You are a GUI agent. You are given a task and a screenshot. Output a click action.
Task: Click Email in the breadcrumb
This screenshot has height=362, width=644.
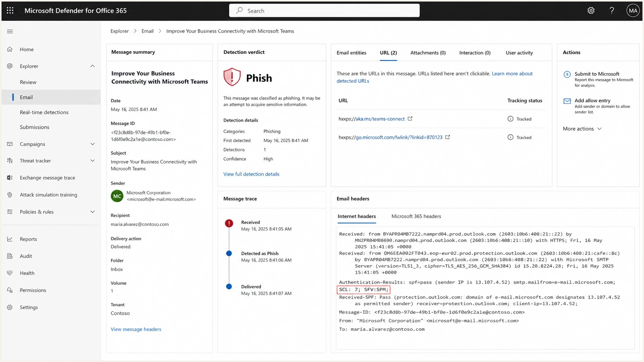click(148, 31)
